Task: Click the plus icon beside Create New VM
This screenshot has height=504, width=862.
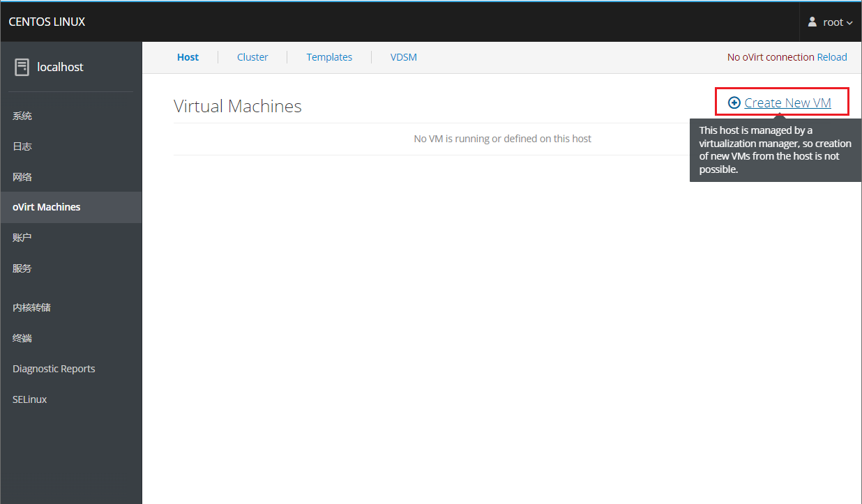Action: [734, 102]
